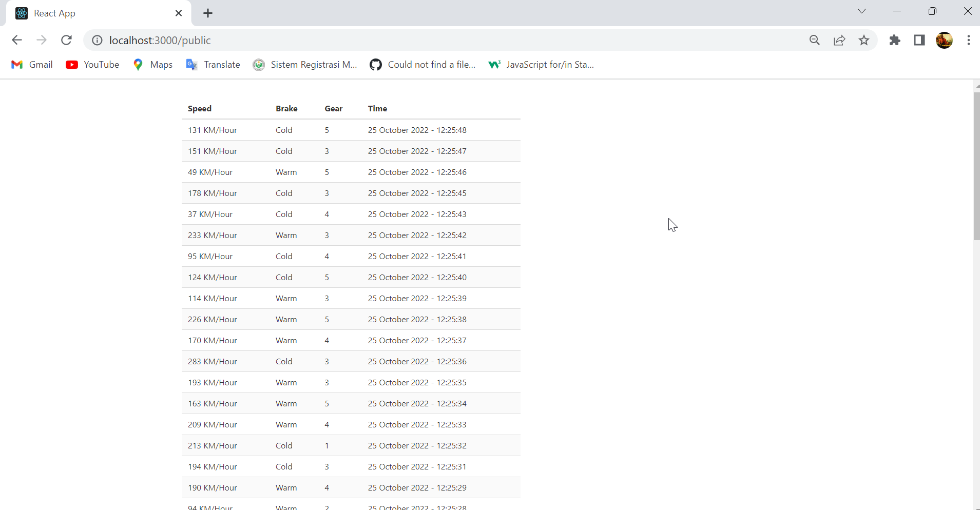Open the Maps bookmark

click(153, 65)
